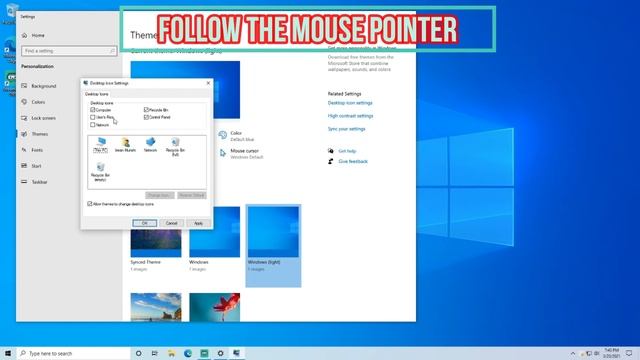Close the Desktop Icon Settings dialog

pos(208,83)
